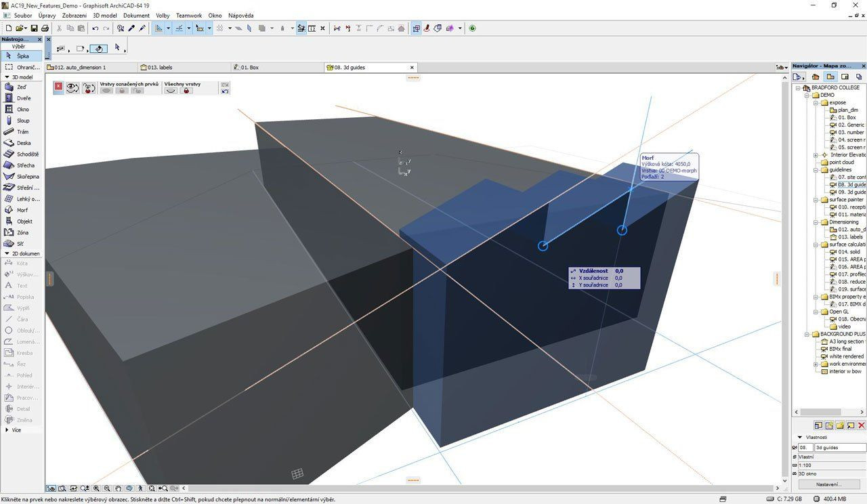Toggle the lock for Všechny vrstvy
This screenshot has height=504, width=867.
[188, 91]
